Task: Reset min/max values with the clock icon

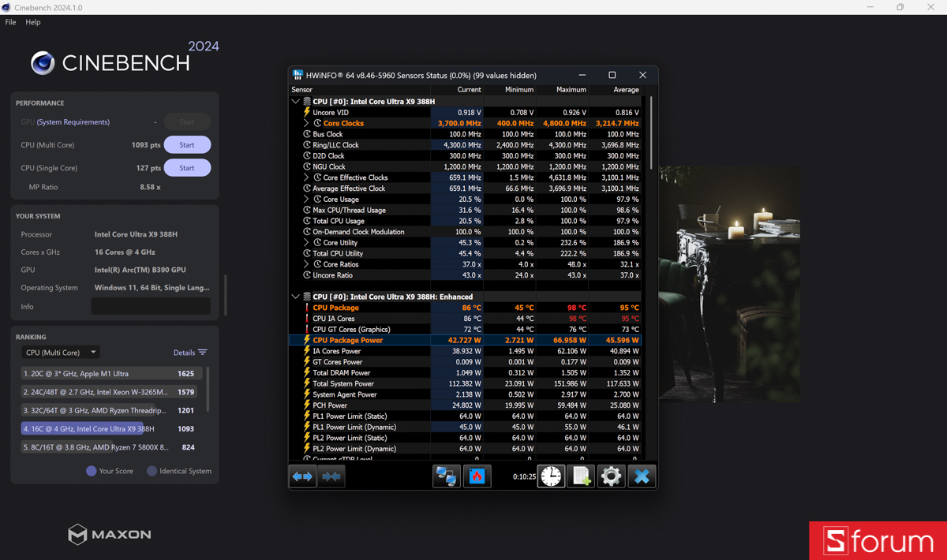Action: tap(551, 476)
